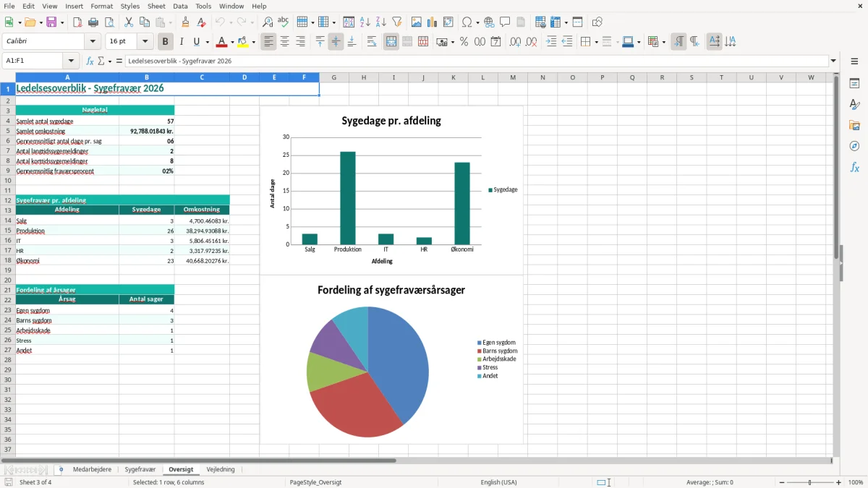Insert an image into the sheet
The height and width of the screenshot is (488, 868).
[417, 22]
